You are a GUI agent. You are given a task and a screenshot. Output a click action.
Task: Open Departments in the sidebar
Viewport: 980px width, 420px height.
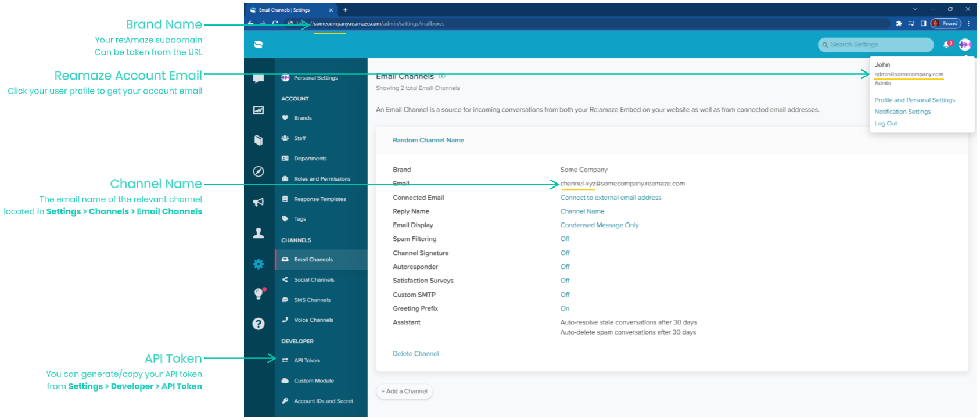[310, 159]
